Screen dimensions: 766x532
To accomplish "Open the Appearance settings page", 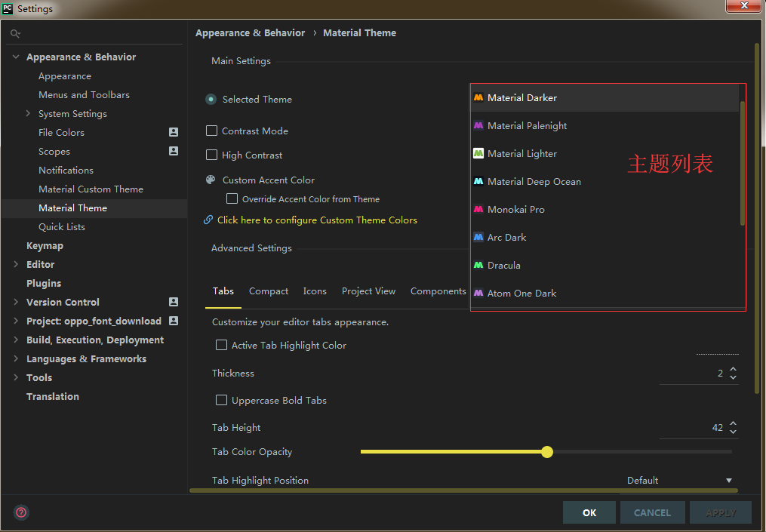I will (x=64, y=75).
